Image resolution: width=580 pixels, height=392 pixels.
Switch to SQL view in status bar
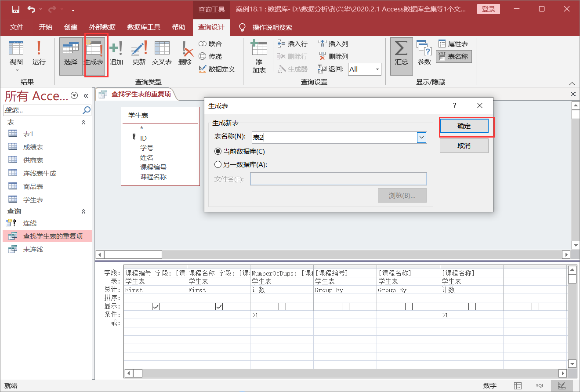click(x=540, y=385)
